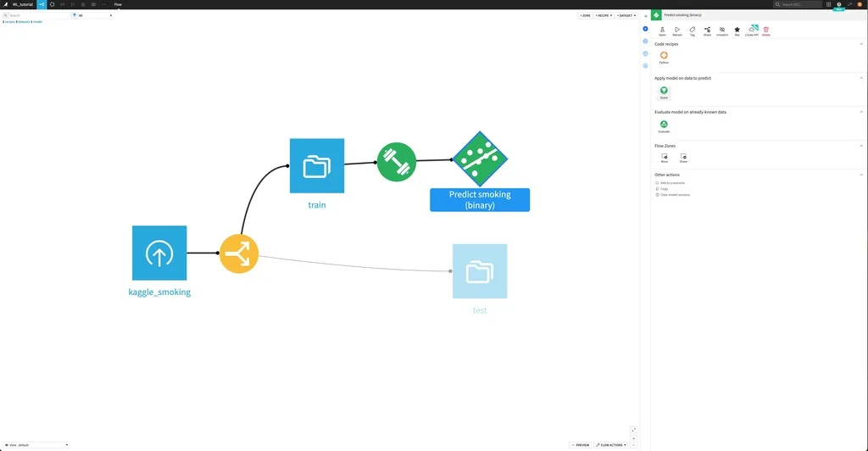Toggle Unwatch for the model
Screen dimensions: 868x451
point(722,31)
